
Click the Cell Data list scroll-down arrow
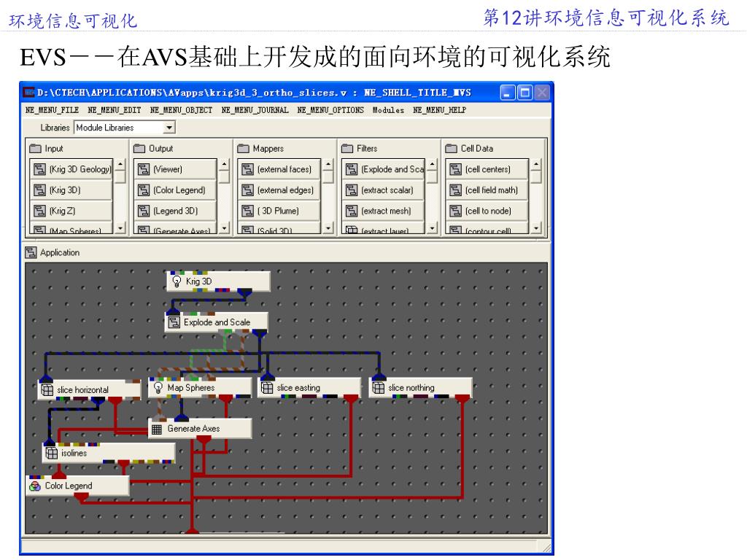coord(536,228)
